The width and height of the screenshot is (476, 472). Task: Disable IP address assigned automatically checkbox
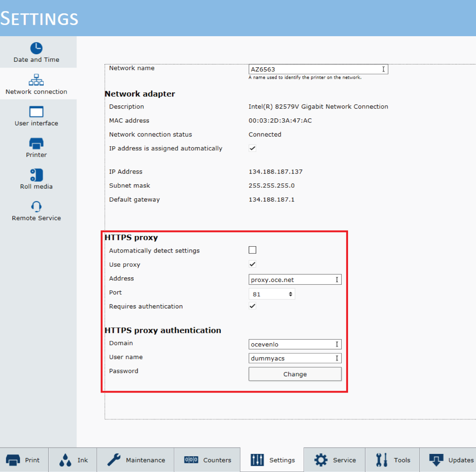252,148
